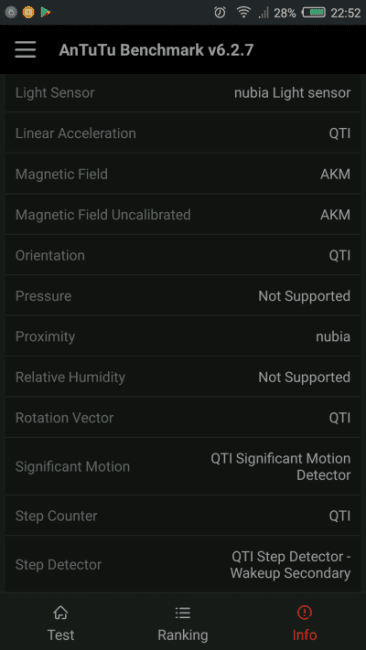This screenshot has width=366, height=650.
Task: Tap the battery indicator icon
Action: 314,13
